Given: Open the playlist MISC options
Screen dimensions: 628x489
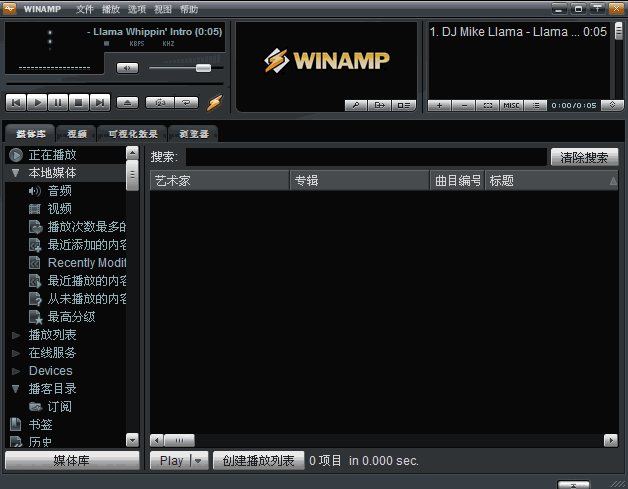Looking at the screenshot, I should tap(511, 105).
